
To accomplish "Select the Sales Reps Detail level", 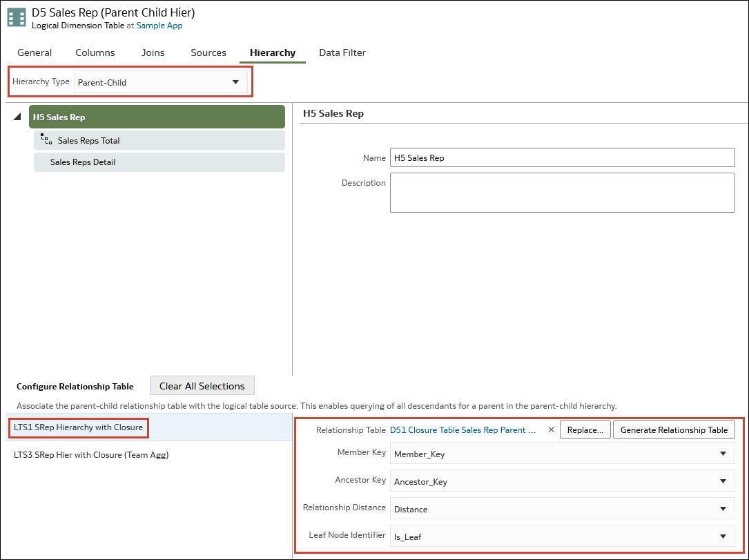I will tap(159, 162).
